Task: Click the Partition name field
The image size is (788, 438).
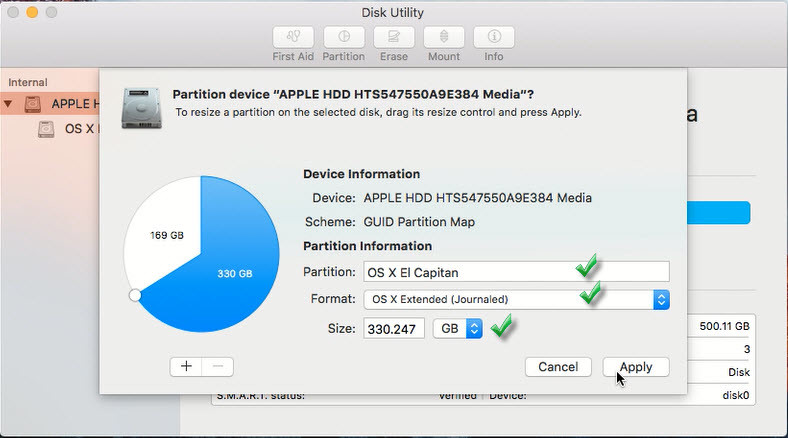Action: coord(516,272)
